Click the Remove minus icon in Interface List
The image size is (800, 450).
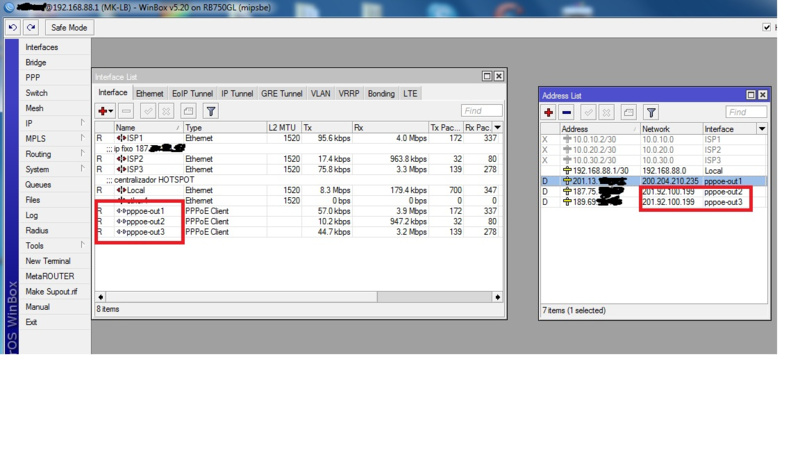pyautogui.click(x=126, y=111)
